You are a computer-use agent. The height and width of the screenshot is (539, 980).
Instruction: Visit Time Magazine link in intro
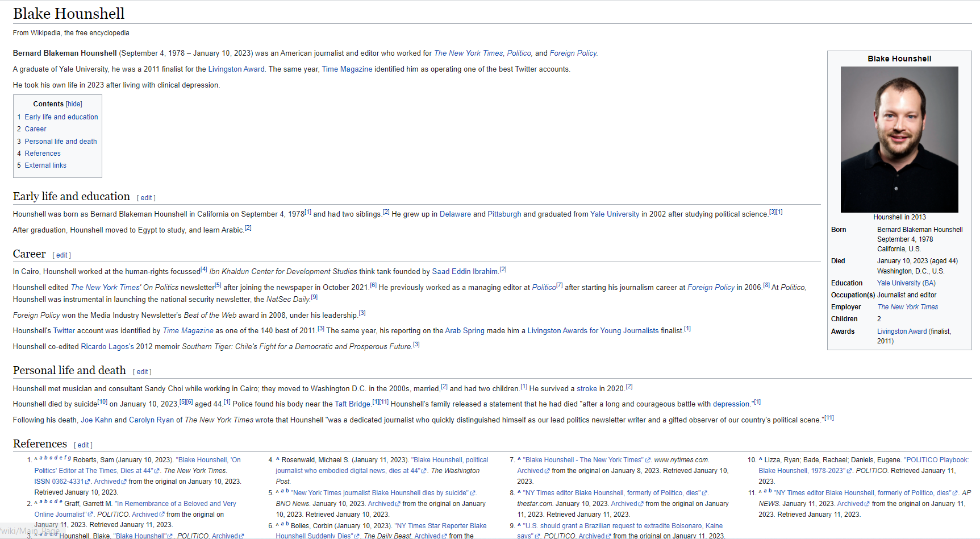point(347,69)
